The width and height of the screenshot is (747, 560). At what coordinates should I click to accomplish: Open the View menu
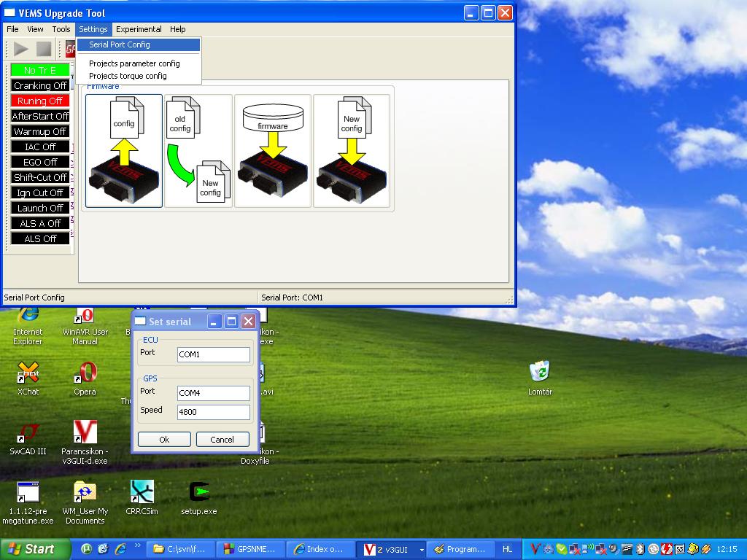click(35, 29)
